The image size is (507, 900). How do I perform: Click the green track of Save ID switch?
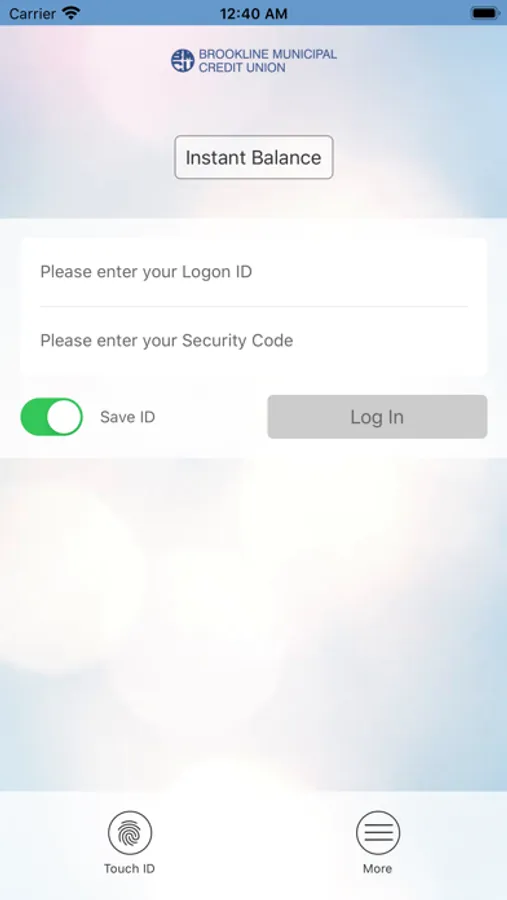tap(33, 417)
